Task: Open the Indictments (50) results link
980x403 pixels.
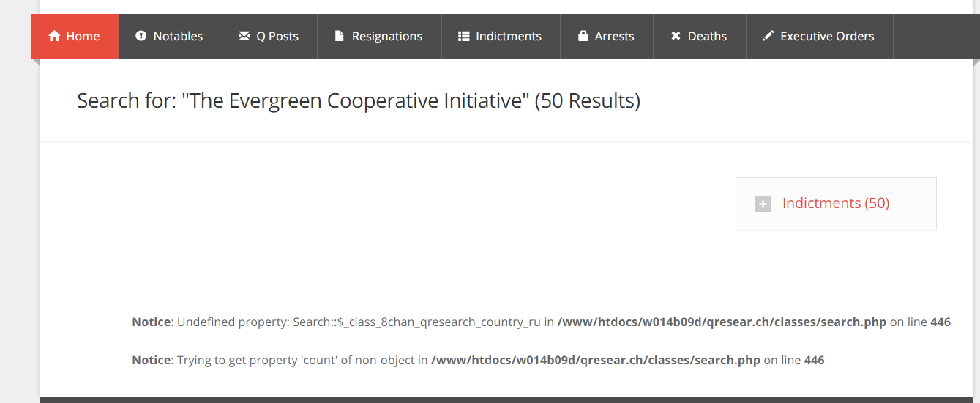Action: coord(836,203)
